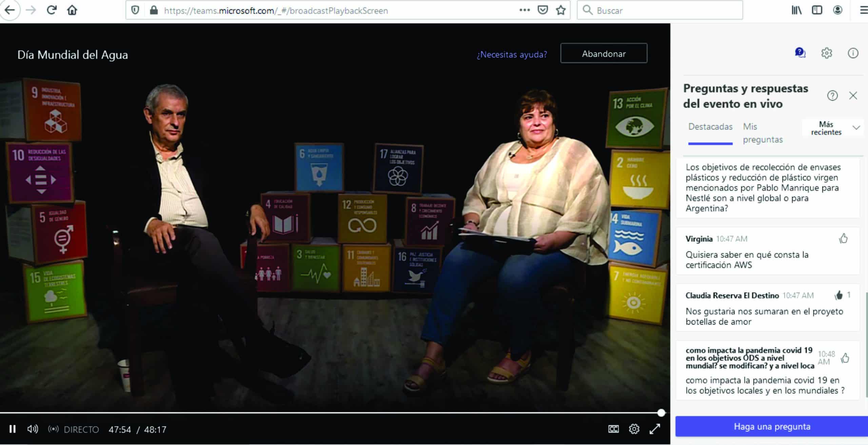868x445 pixels.
Task: Jump to live with DIRECTO indicator
Action: [74, 429]
